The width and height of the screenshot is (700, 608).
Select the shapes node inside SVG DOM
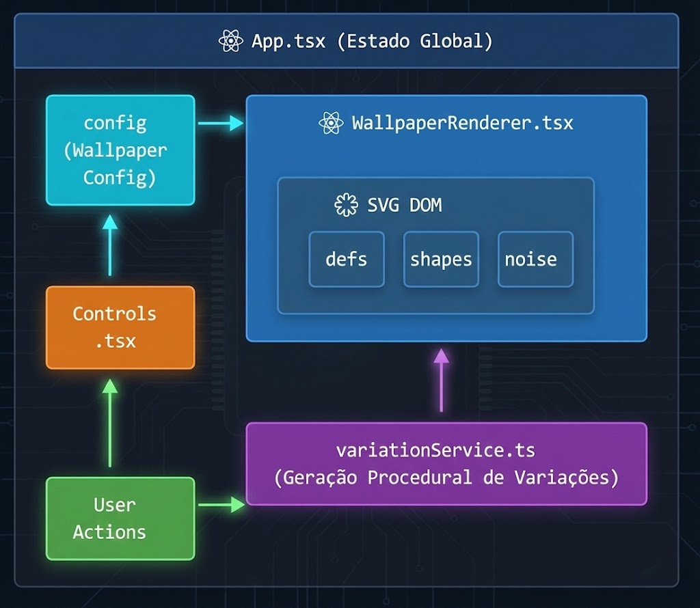click(441, 260)
